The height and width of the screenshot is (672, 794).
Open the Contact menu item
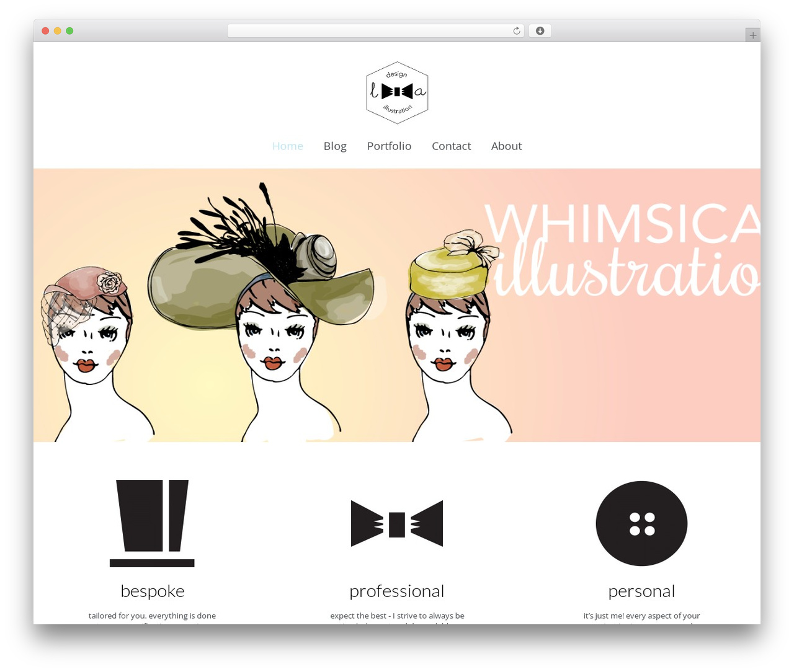pyautogui.click(x=451, y=146)
